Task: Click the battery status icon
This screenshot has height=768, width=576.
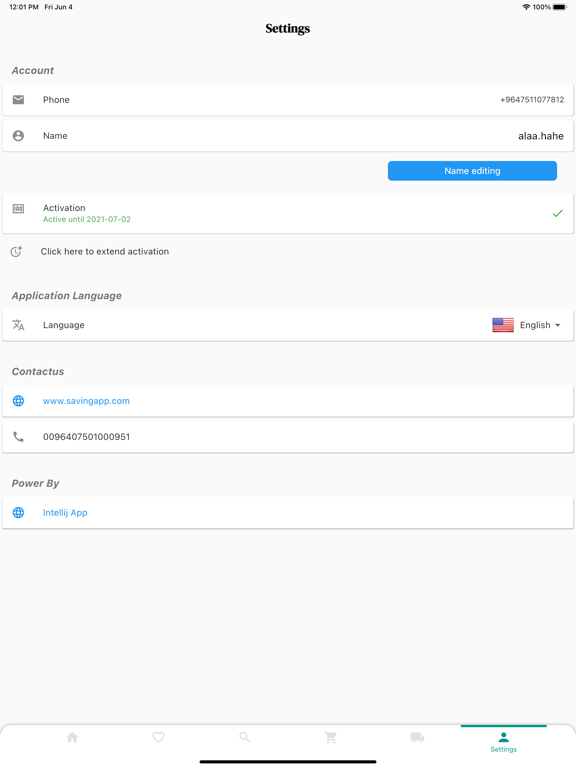Action: [559, 7]
